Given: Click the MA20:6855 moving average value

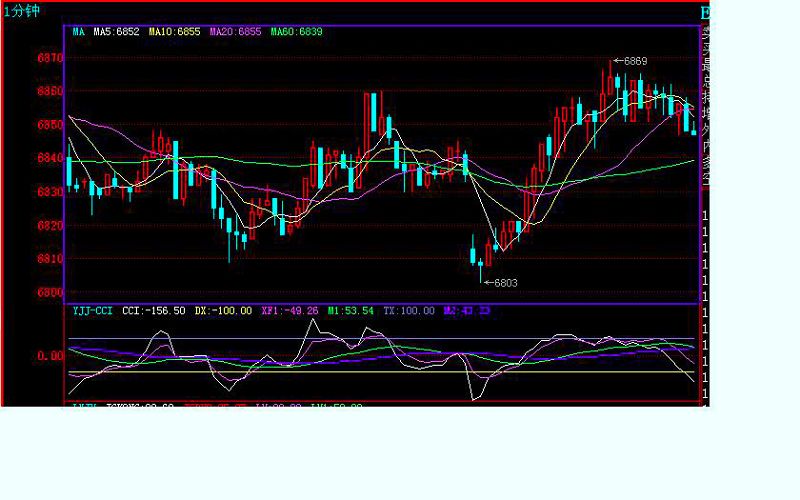Looking at the screenshot, I should (235, 32).
